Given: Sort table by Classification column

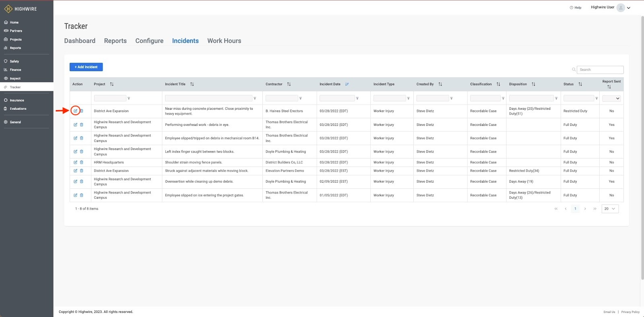Looking at the screenshot, I should (x=498, y=84).
